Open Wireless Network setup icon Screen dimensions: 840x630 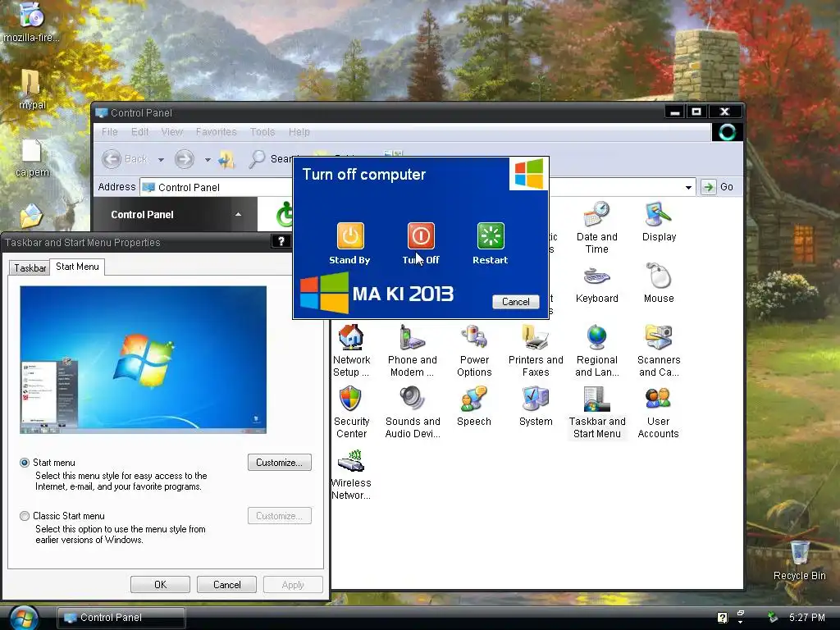tap(351, 474)
